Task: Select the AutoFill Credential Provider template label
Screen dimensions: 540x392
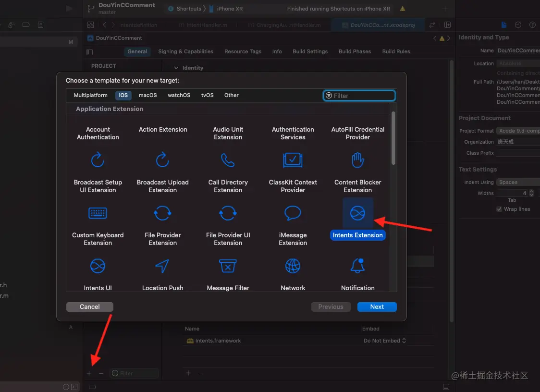Action: pyautogui.click(x=358, y=133)
